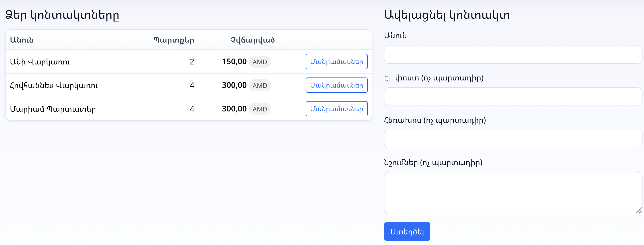Click the AMD badge on Հովհաննես row
The width and height of the screenshot is (644, 245).
coord(260,85)
